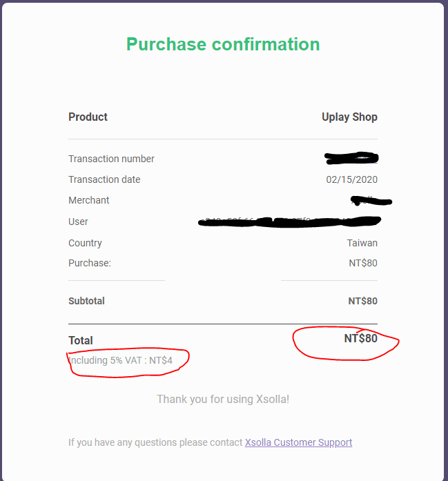Viewport: 448px width, 481px height.
Task: Click the Uplay Shop header text
Action: tap(349, 117)
